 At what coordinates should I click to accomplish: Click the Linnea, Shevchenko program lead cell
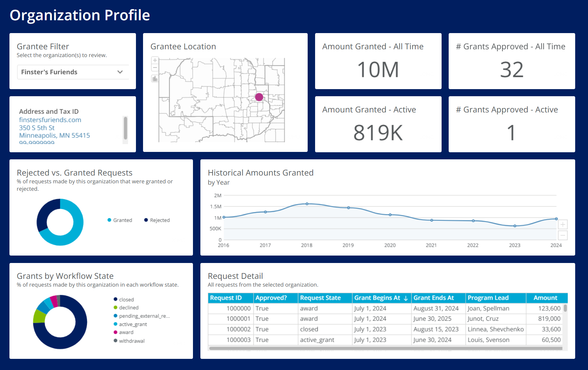[x=496, y=329]
